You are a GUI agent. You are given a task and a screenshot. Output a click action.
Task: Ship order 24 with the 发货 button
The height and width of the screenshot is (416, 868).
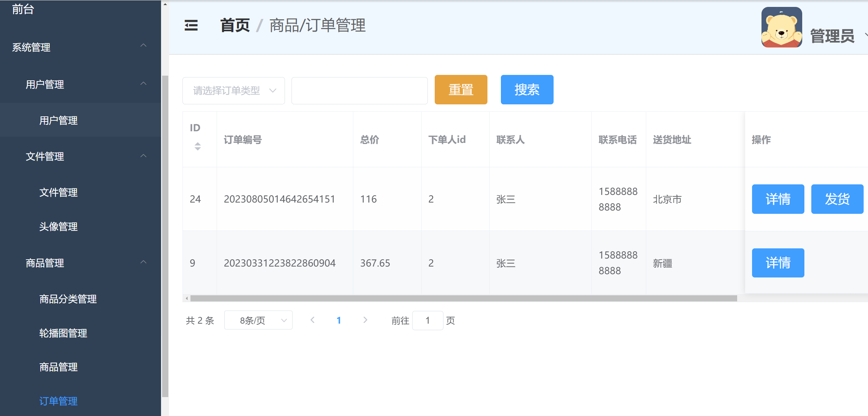pos(837,199)
